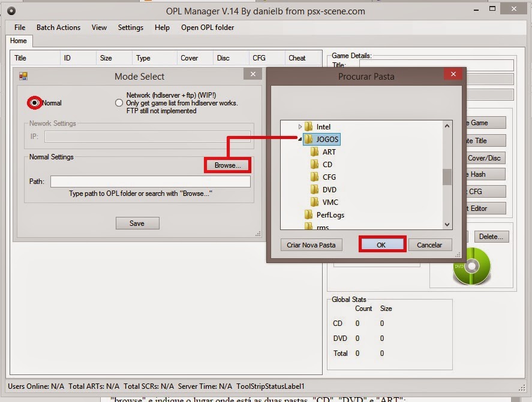Switch to the Home tab
532x402 pixels.
[x=19, y=41]
